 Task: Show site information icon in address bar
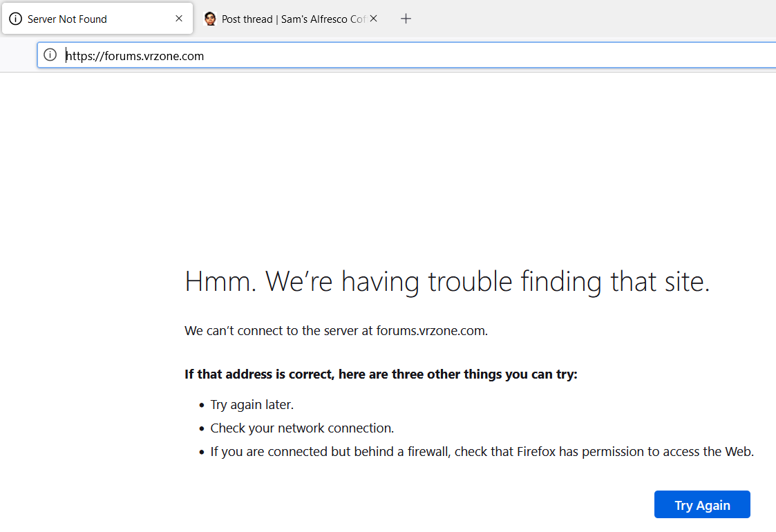coord(50,55)
